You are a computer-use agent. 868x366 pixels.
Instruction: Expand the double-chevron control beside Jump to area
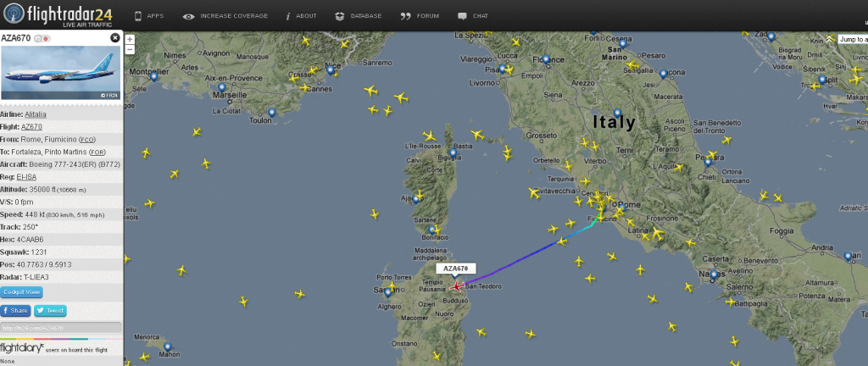coord(829,39)
